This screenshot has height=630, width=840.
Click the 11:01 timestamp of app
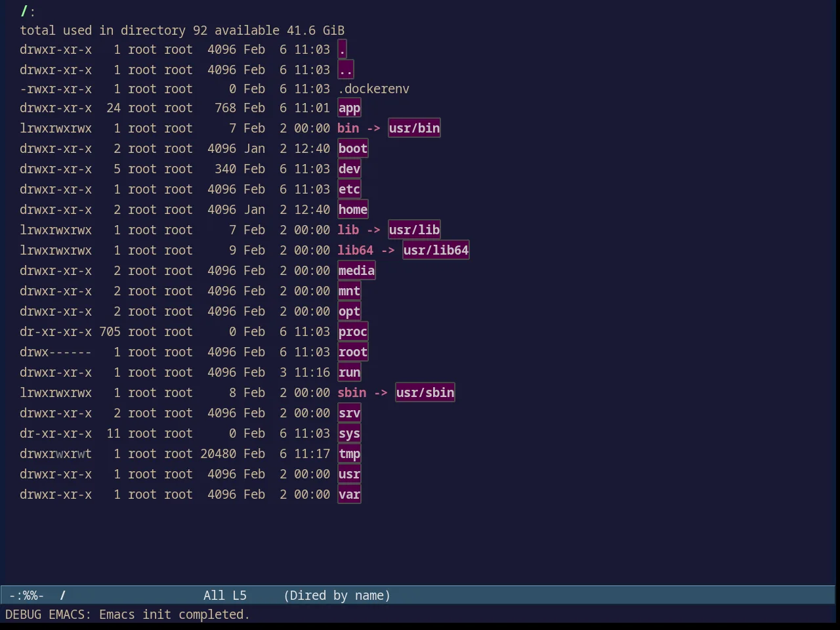click(x=312, y=108)
